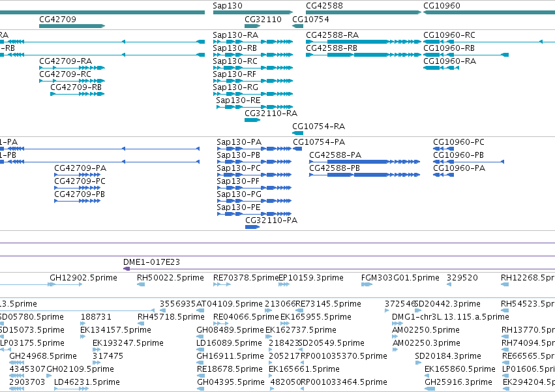Click EST LD16089.5prime
Viewport: 555px width, 392px height.
pos(230,343)
